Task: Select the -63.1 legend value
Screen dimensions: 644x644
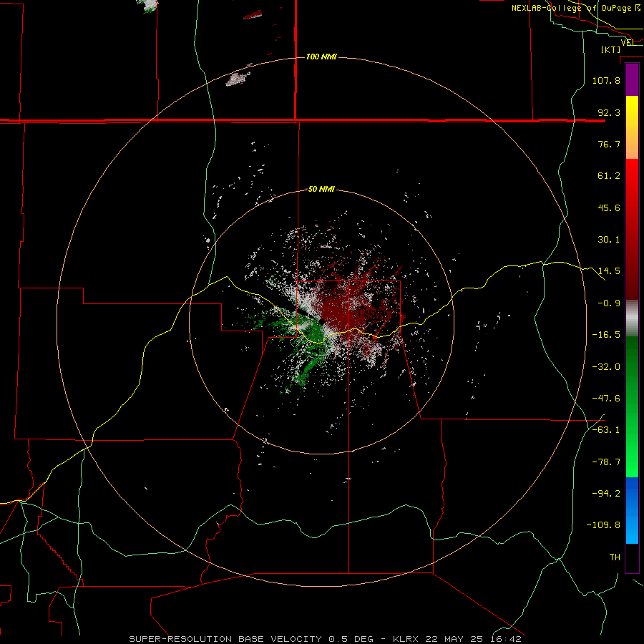Action: click(x=606, y=430)
